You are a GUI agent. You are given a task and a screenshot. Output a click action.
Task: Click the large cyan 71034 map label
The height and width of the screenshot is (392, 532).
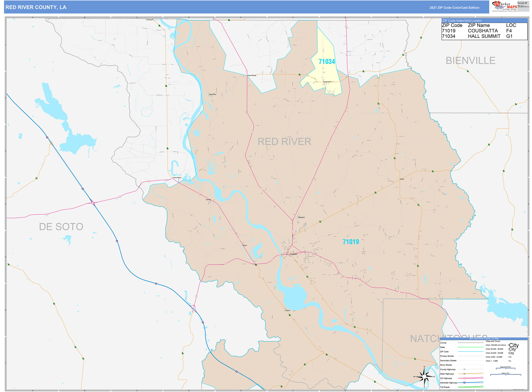[327, 62]
